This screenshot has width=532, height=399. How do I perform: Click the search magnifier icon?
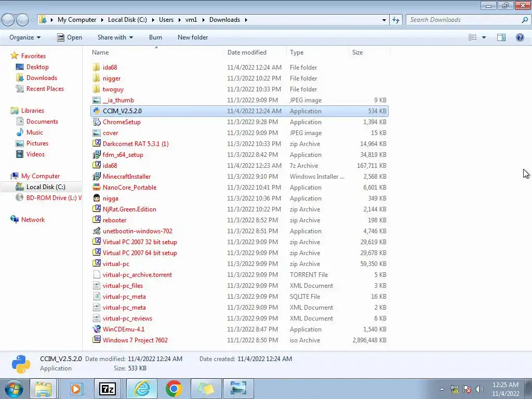525,20
